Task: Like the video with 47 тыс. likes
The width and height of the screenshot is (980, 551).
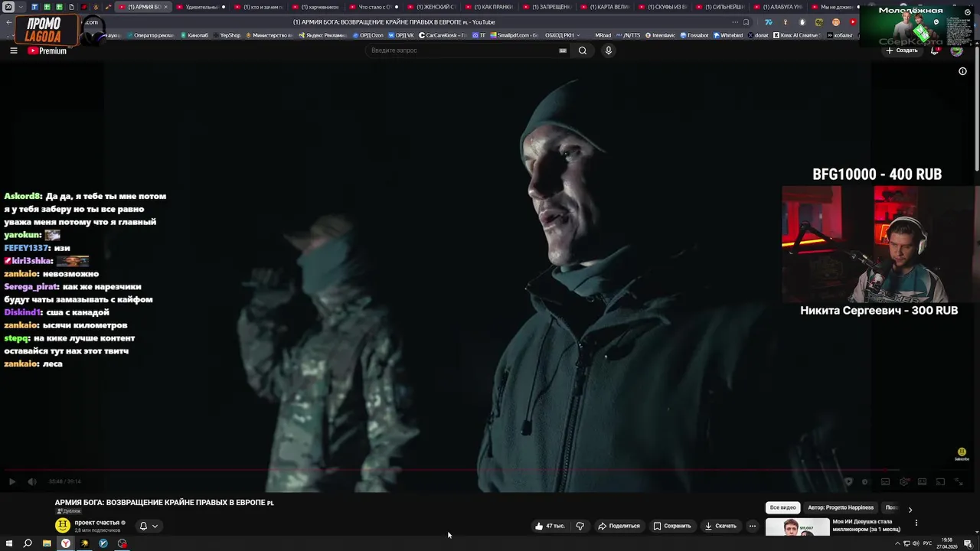Action: 550,526
